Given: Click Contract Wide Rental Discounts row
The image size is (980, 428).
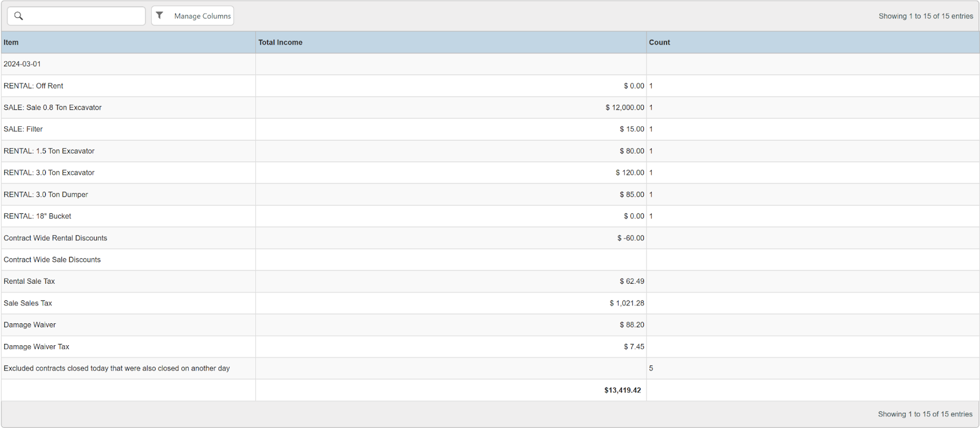Looking at the screenshot, I should 55,238.
